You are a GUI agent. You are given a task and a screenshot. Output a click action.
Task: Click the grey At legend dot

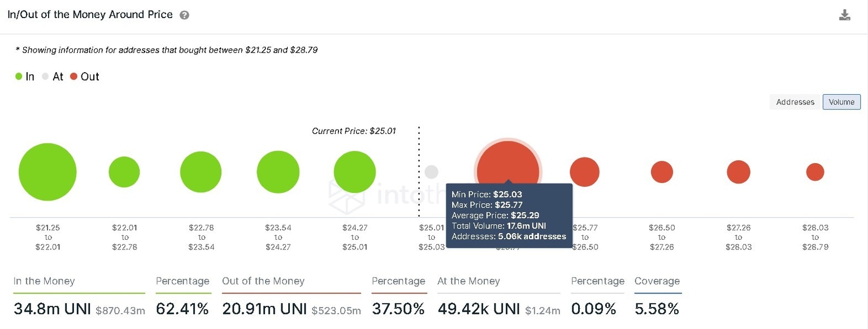pos(45,76)
